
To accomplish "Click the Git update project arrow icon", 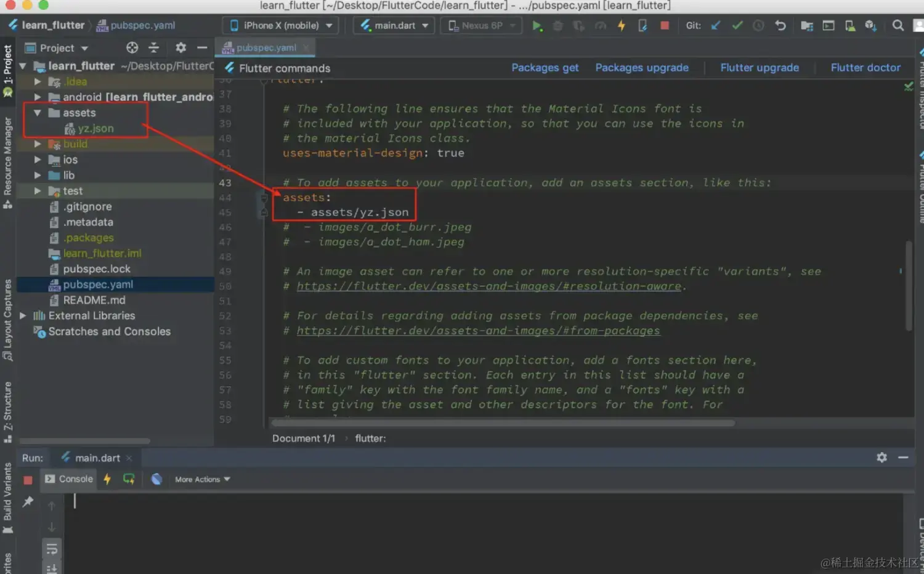I will click(716, 26).
